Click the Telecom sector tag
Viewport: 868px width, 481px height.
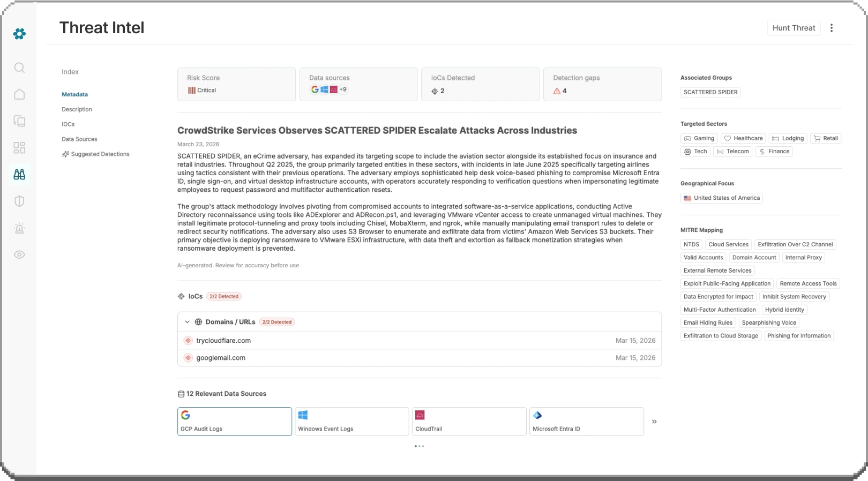click(x=732, y=152)
